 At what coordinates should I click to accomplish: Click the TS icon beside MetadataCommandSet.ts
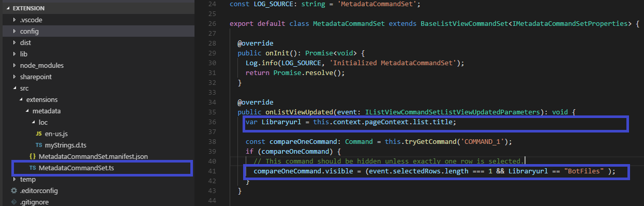pos(33,168)
